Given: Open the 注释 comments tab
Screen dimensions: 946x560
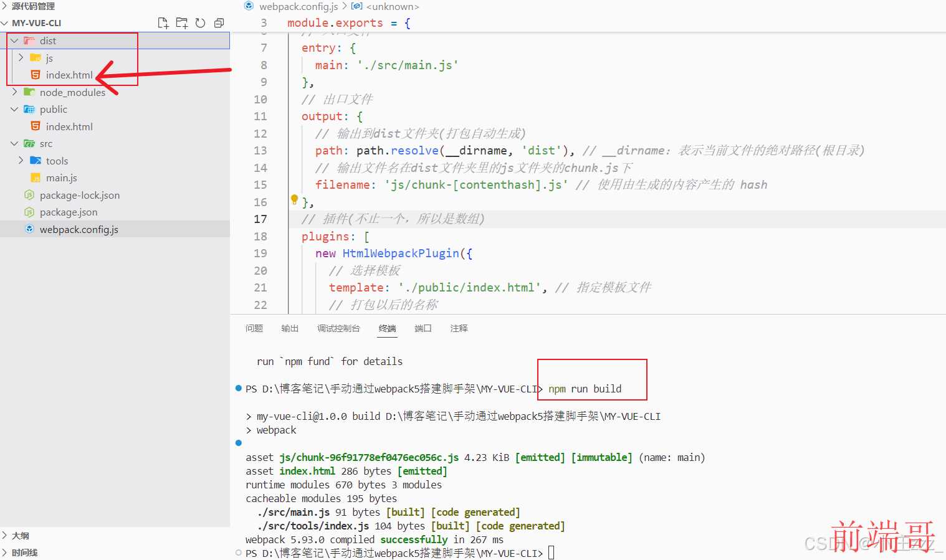Looking at the screenshot, I should click(459, 328).
